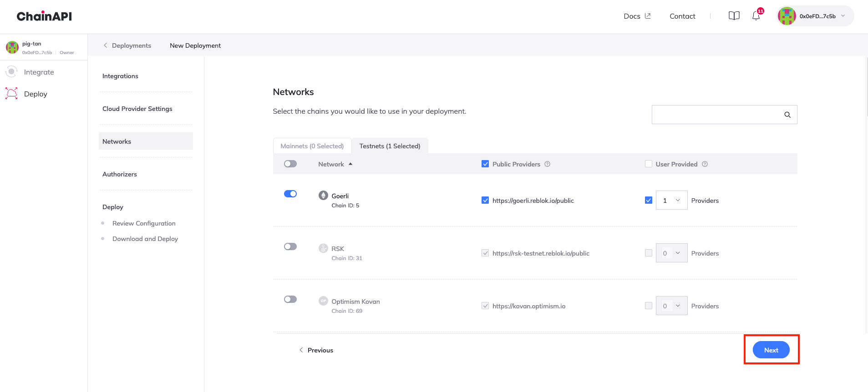
Task: Click the Public Providers help icon
Action: click(x=548, y=164)
